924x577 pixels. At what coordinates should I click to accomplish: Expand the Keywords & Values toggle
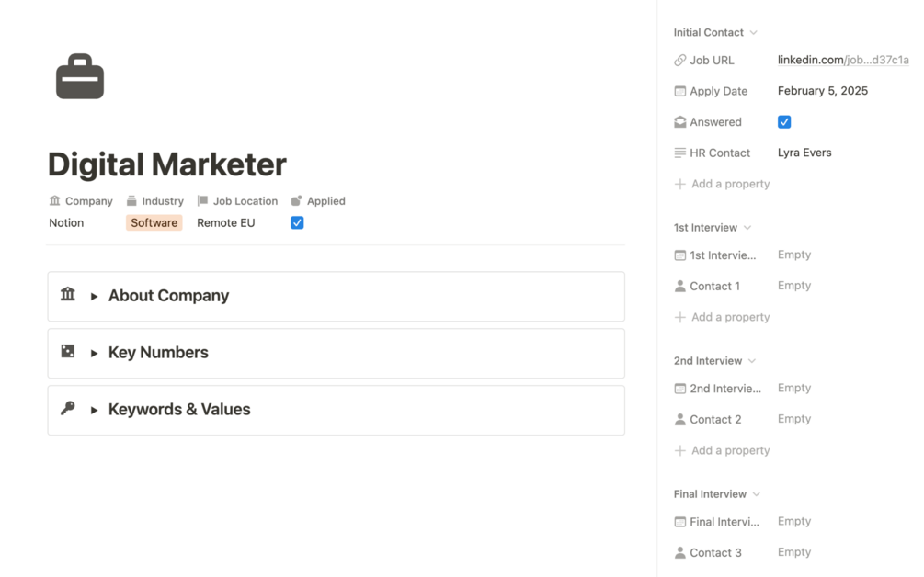[x=94, y=410]
